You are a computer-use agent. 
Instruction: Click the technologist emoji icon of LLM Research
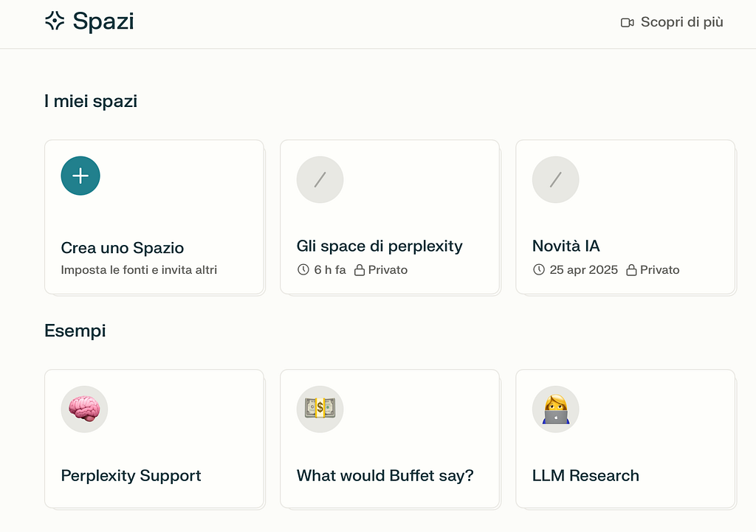coord(555,409)
